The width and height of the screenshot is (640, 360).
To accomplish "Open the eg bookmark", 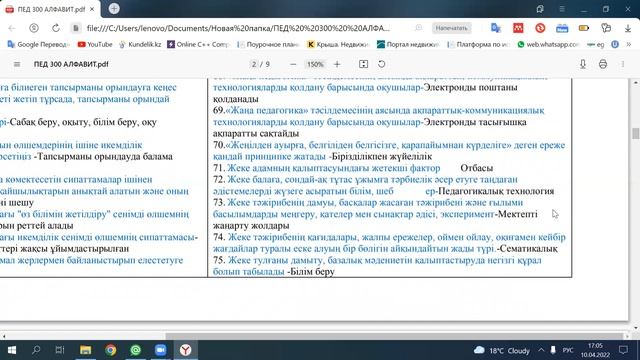I will pos(596,44).
